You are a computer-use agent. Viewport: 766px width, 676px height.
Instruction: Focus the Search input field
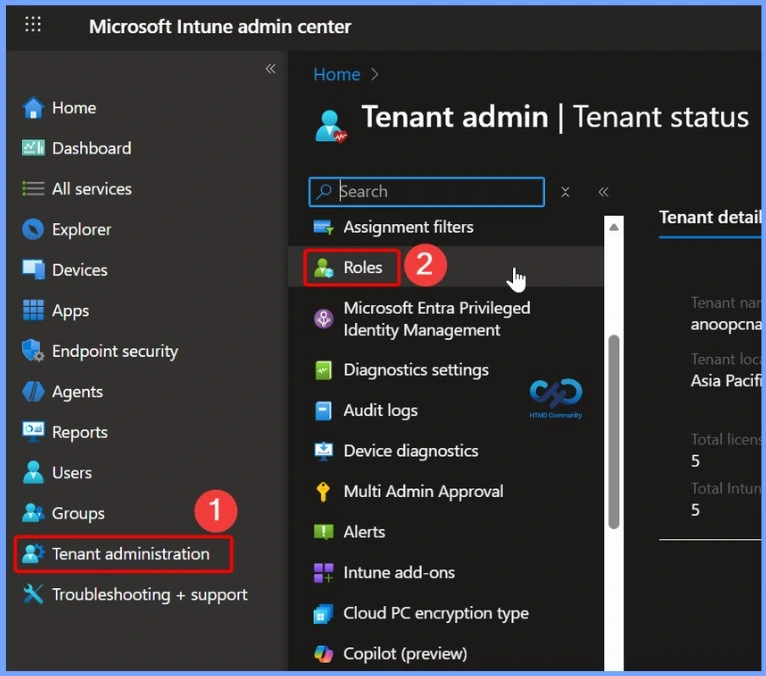coord(426,192)
